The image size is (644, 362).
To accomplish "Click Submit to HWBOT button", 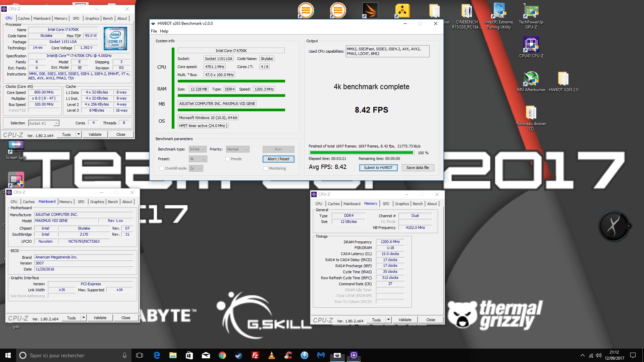I will pos(378,168).
